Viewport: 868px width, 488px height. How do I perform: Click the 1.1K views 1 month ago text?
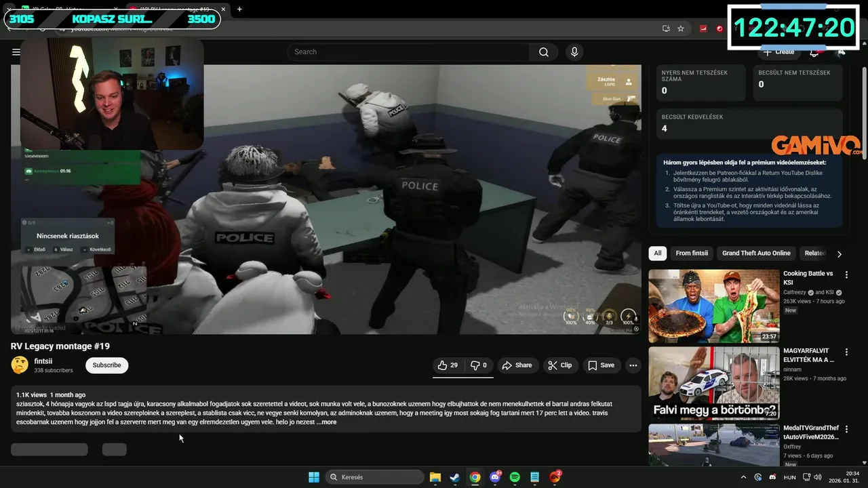pos(51,394)
